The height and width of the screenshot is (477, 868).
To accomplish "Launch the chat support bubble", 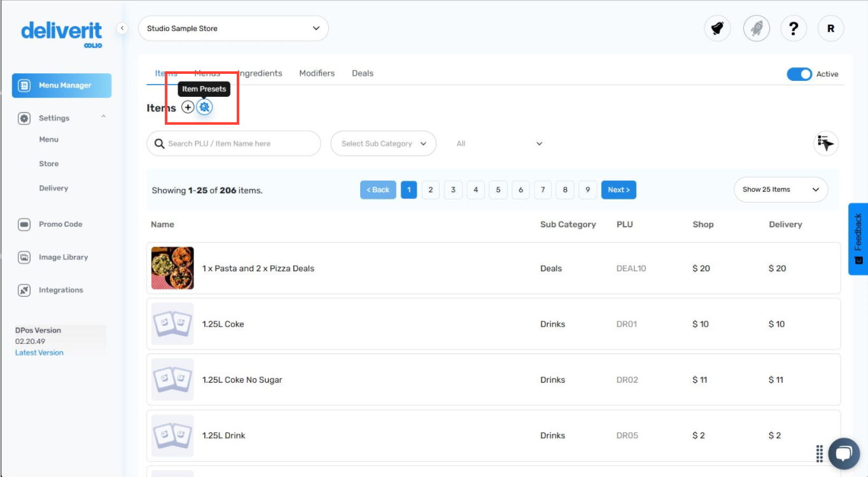I will coord(844,453).
